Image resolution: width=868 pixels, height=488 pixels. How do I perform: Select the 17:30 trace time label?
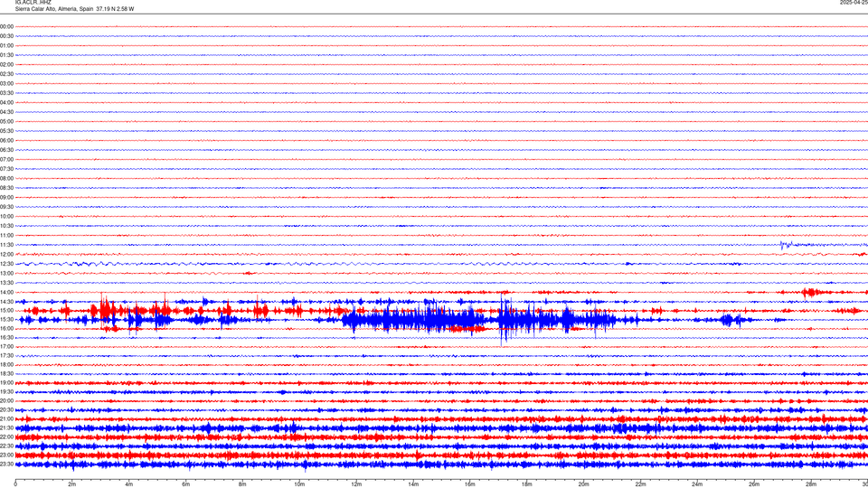[x=6, y=356]
